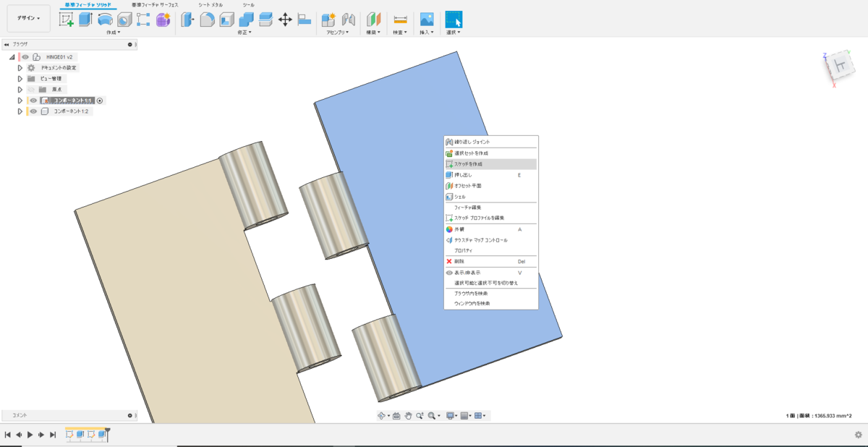Select the Align tool icon
The image size is (868, 447).
(x=305, y=20)
